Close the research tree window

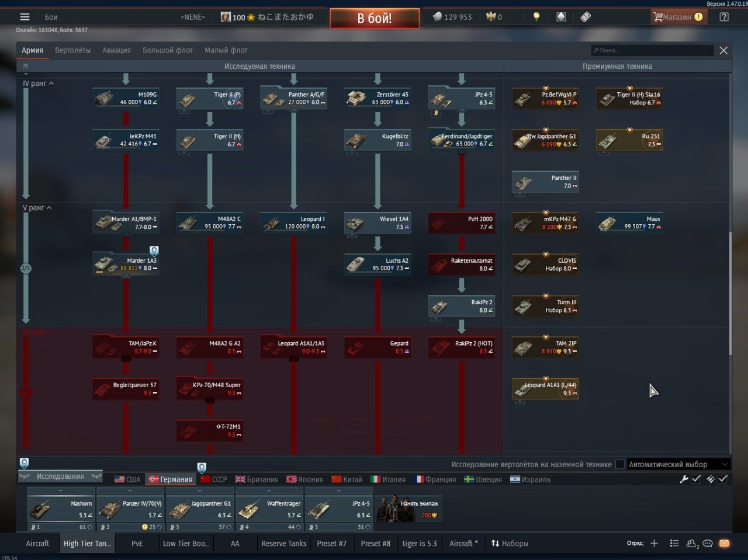(x=723, y=50)
